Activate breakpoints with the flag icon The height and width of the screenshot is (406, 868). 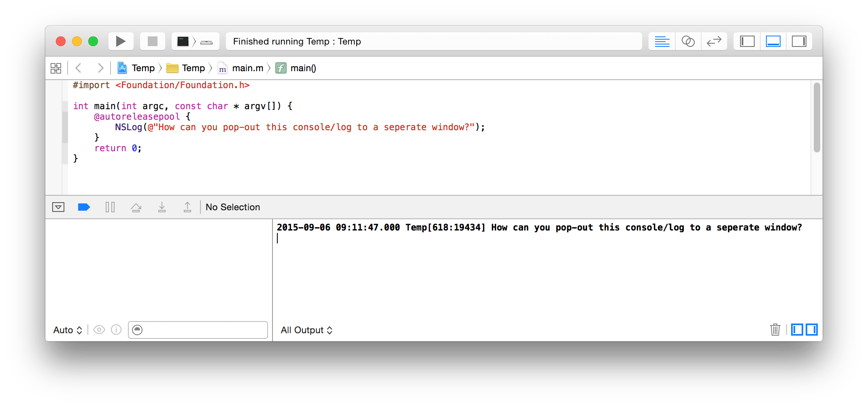(84, 207)
